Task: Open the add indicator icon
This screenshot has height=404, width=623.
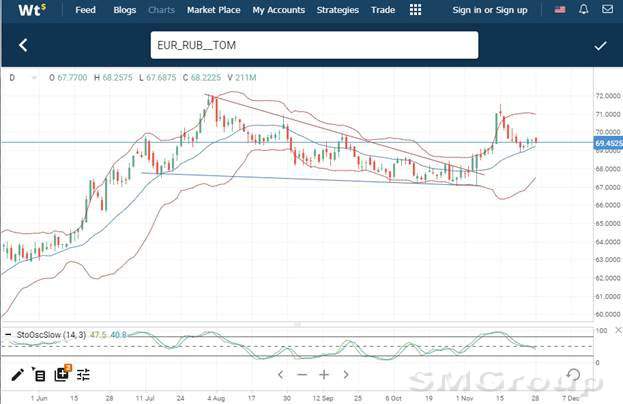Action: point(62,374)
